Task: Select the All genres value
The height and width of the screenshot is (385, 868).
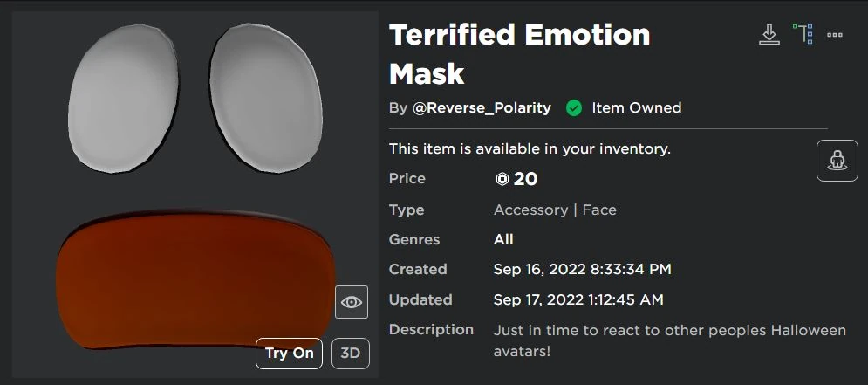Action: [x=503, y=239]
